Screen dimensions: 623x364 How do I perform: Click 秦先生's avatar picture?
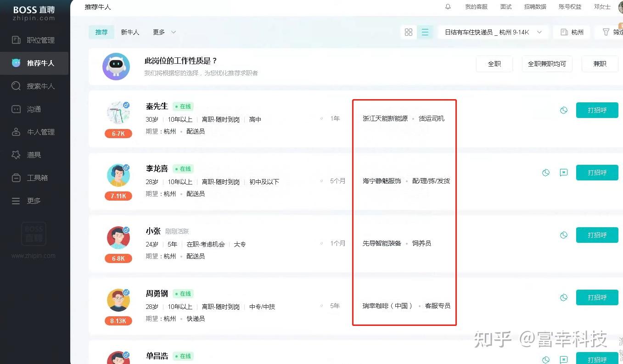click(118, 113)
